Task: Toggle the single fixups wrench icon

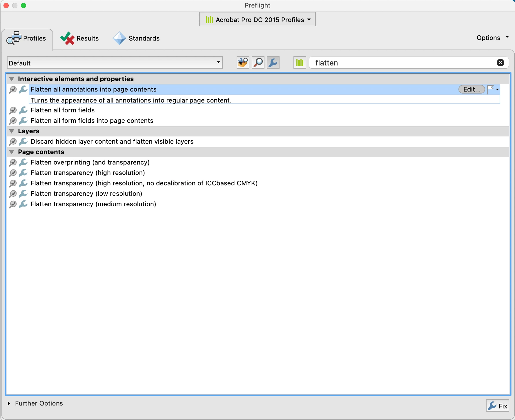Action: [273, 63]
